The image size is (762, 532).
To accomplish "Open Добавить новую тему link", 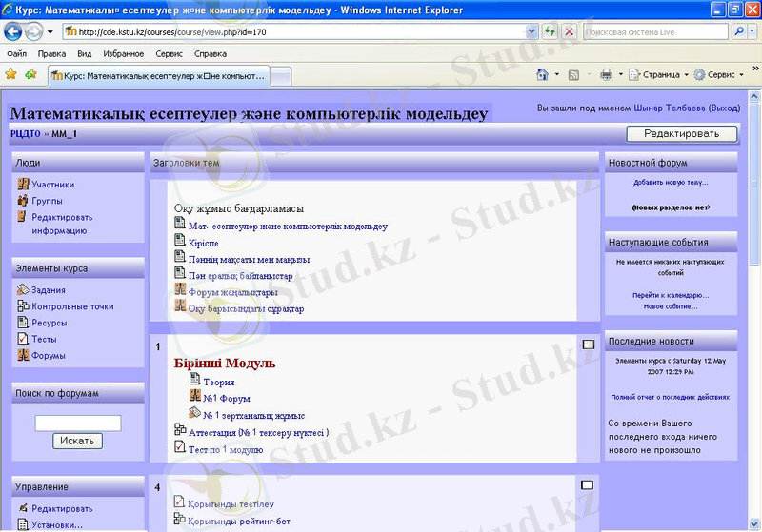I will pos(671,183).
